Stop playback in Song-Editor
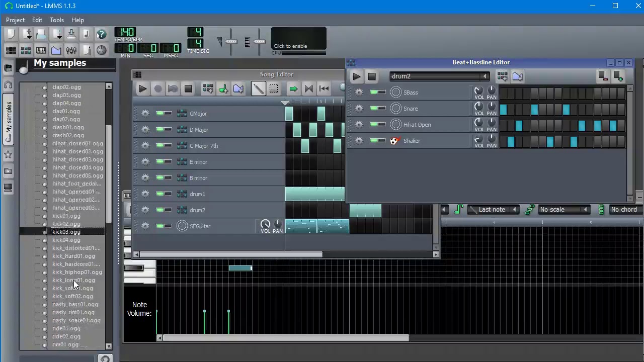Screen dimensions: 644x362 (x=188, y=89)
